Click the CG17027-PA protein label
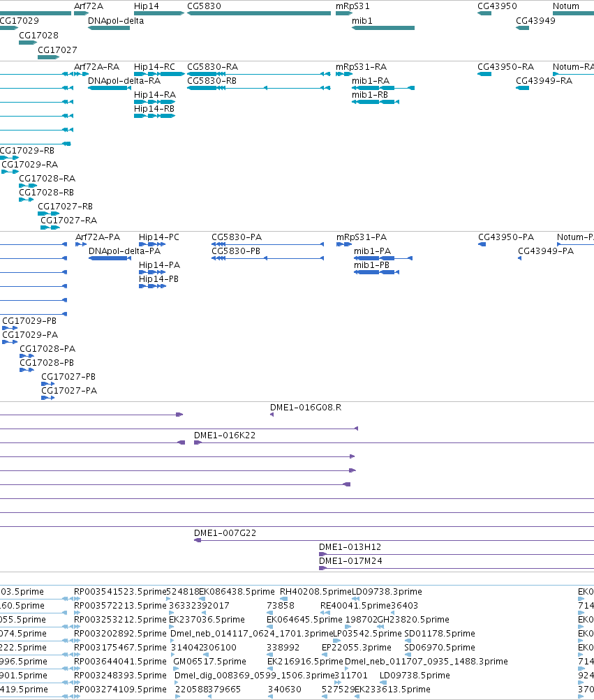This screenshot has height=700, width=594. (x=69, y=391)
